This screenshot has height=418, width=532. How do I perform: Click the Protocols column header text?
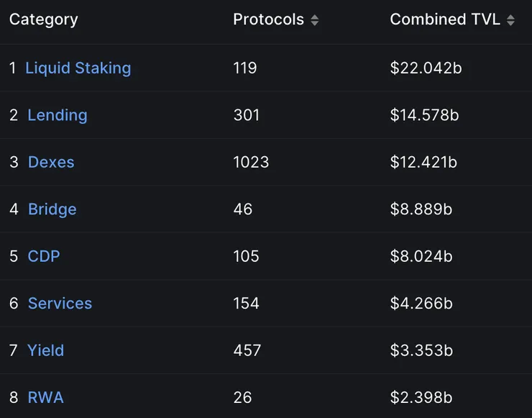[x=268, y=19]
